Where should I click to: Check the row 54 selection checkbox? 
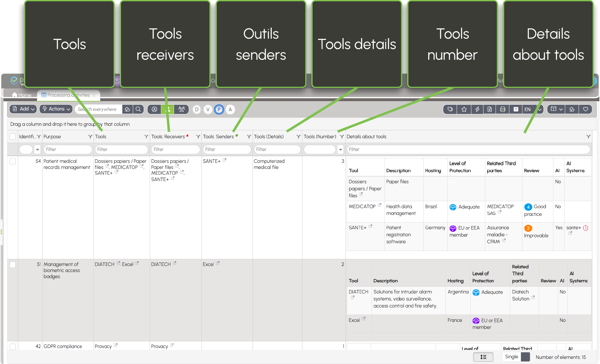(x=13, y=161)
